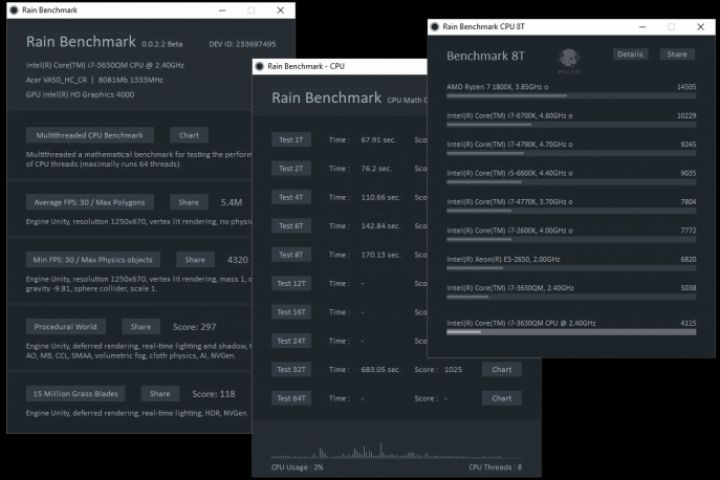Click the skull logo beside Benchmark 8T
The width and height of the screenshot is (720, 480).
point(569,60)
